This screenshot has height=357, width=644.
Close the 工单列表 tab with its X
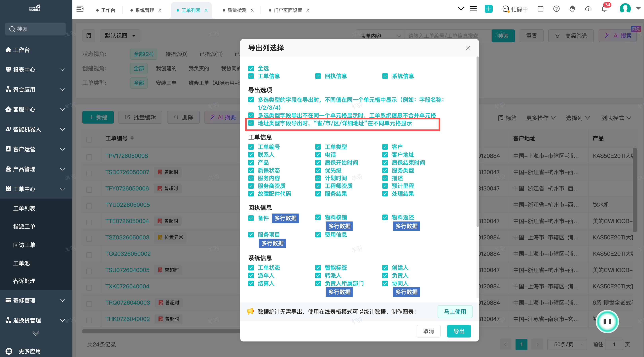tap(206, 10)
